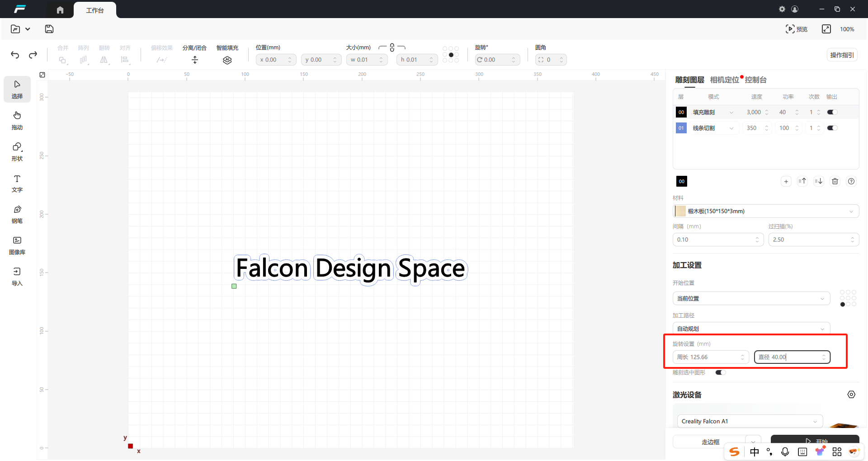Select the Pen (钢笔) tool
This screenshot has width=868, height=461.
pos(17,214)
